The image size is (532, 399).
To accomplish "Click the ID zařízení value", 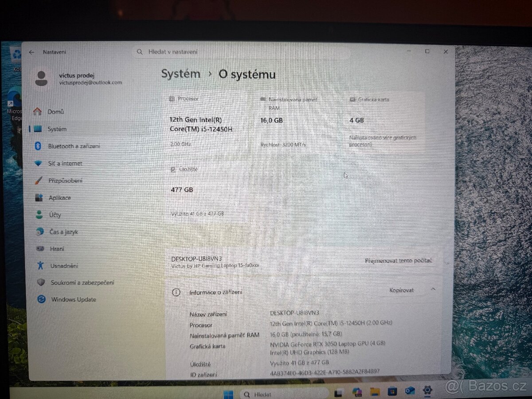I will [325, 372].
